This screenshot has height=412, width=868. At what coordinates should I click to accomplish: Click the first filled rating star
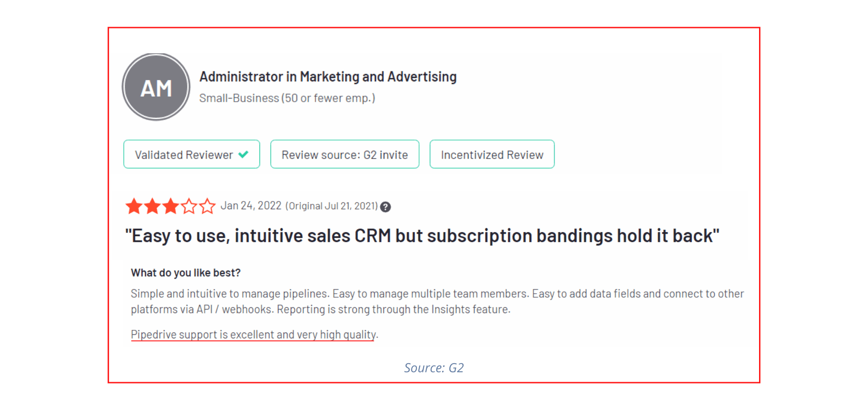tap(134, 206)
